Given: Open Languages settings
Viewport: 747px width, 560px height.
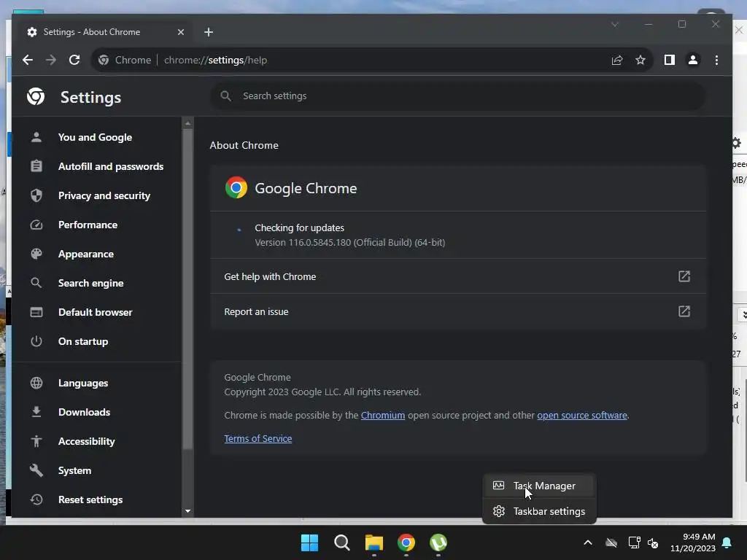Looking at the screenshot, I should [83, 383].
